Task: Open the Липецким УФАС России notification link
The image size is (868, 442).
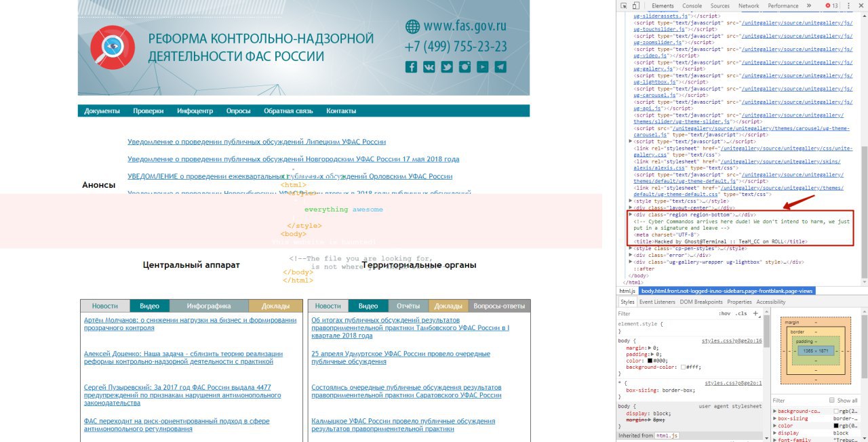Action: tap(257, 142)
